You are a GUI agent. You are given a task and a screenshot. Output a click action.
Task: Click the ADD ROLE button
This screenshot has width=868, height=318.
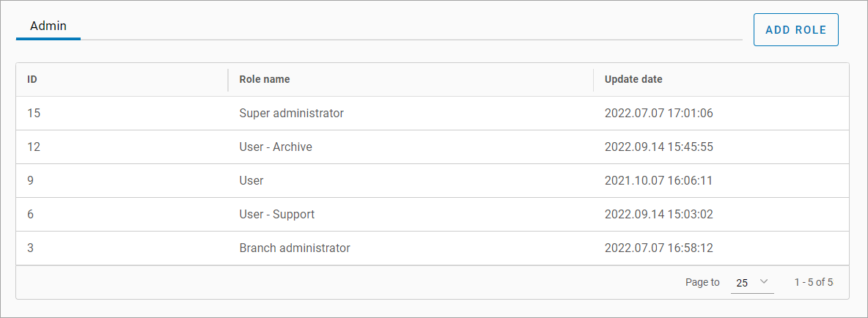[795, 30]
